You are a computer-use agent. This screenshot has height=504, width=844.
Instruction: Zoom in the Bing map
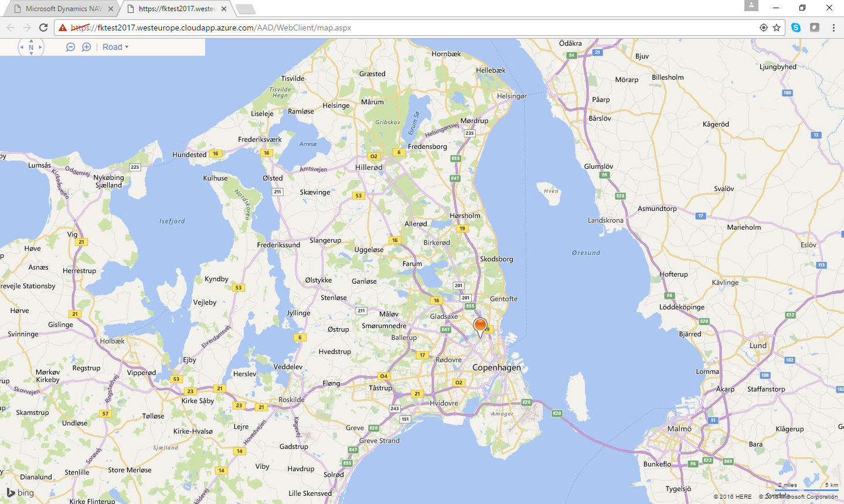tap(86, 47)
